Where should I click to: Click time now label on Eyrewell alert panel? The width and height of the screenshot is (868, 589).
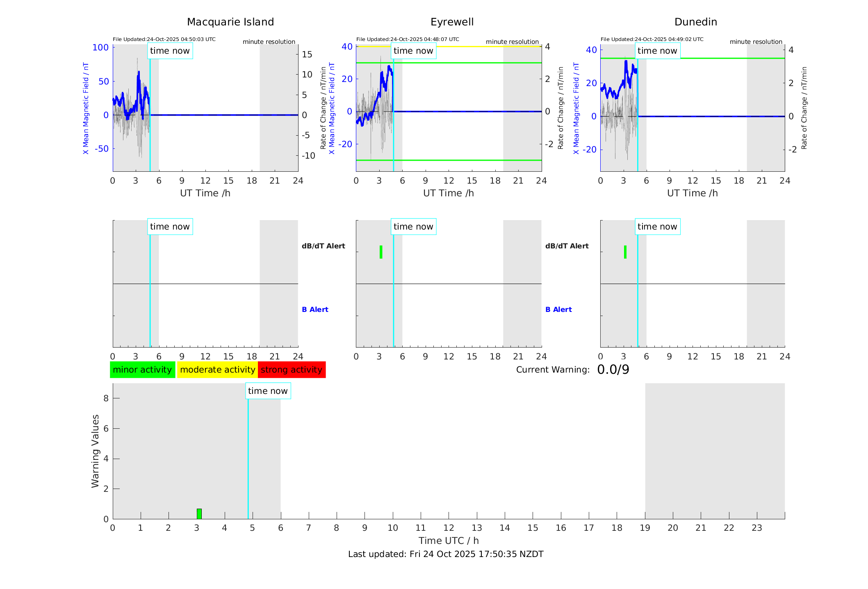click(x=413, y=227)
